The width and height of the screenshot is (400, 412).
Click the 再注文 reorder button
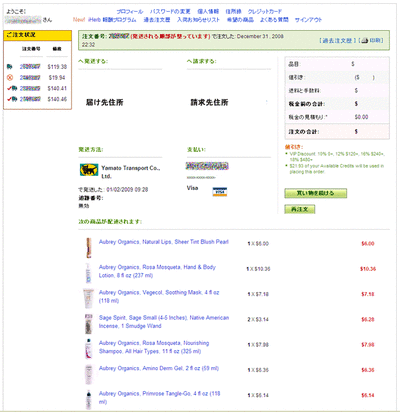coord(300,209)
